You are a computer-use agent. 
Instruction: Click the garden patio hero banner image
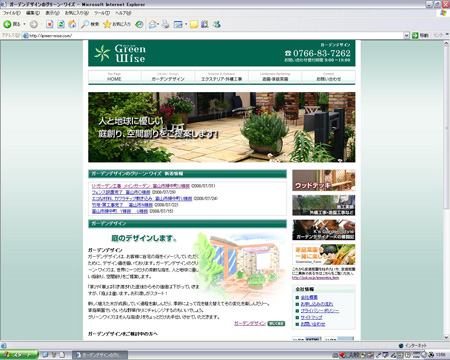pos(222,127)
